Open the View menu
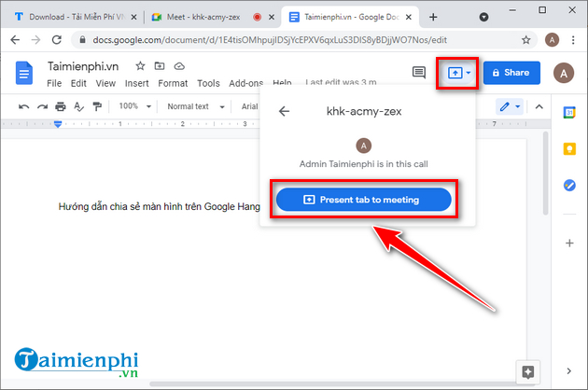 [x=105, y=83]
